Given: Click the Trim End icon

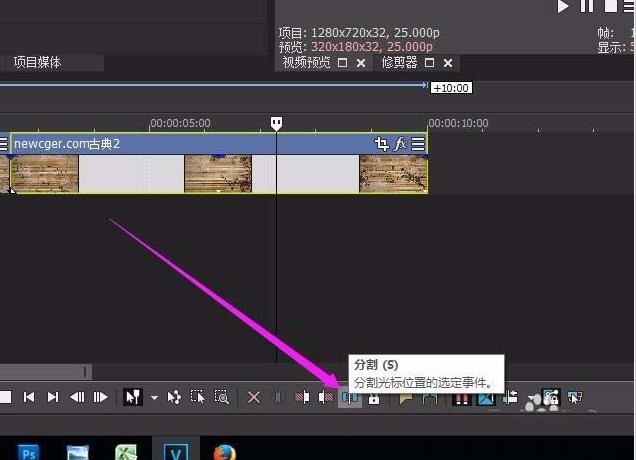Looking at the screenshot, I should coord(326,397).
